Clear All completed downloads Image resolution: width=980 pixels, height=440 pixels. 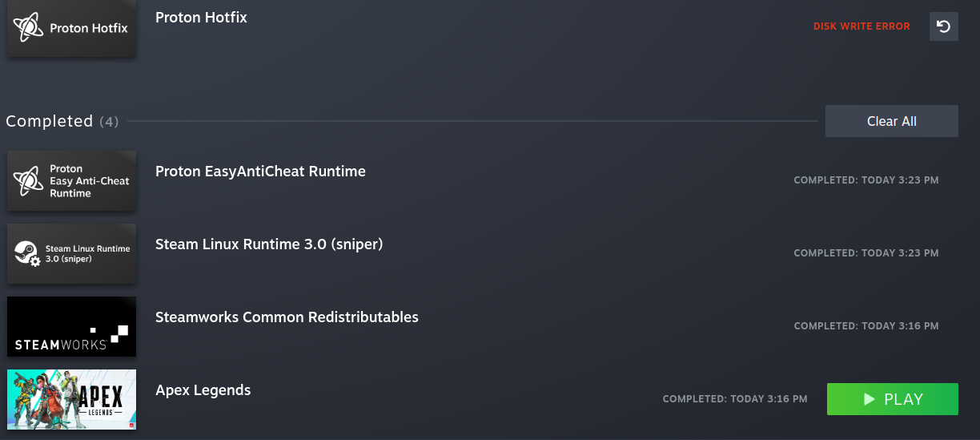point(892,121)
